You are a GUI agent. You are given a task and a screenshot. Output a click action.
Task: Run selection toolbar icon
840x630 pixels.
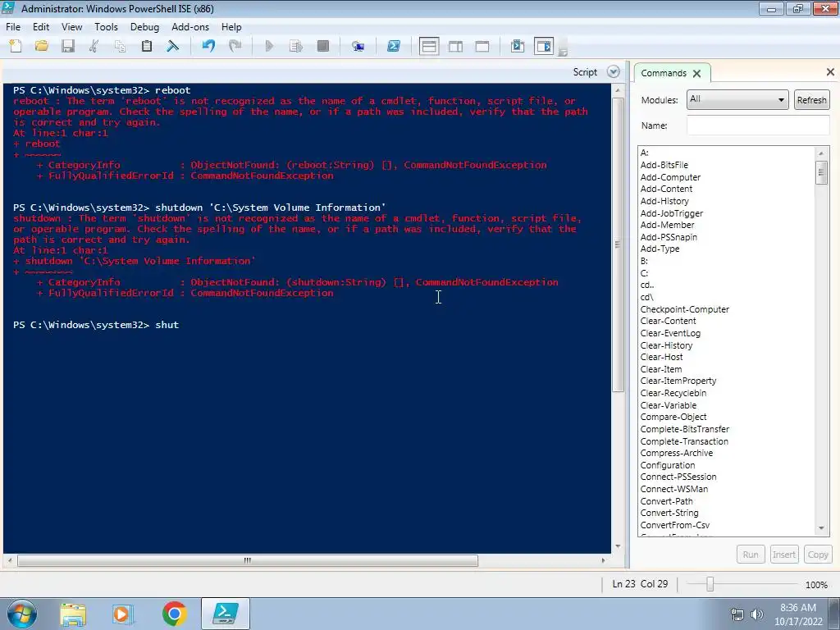tap(295, 46)
